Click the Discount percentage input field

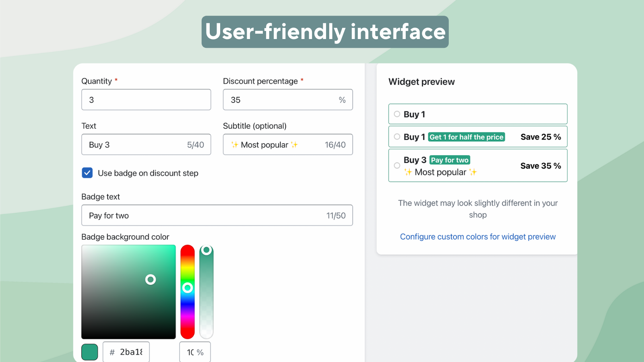(x=282, y=100)
